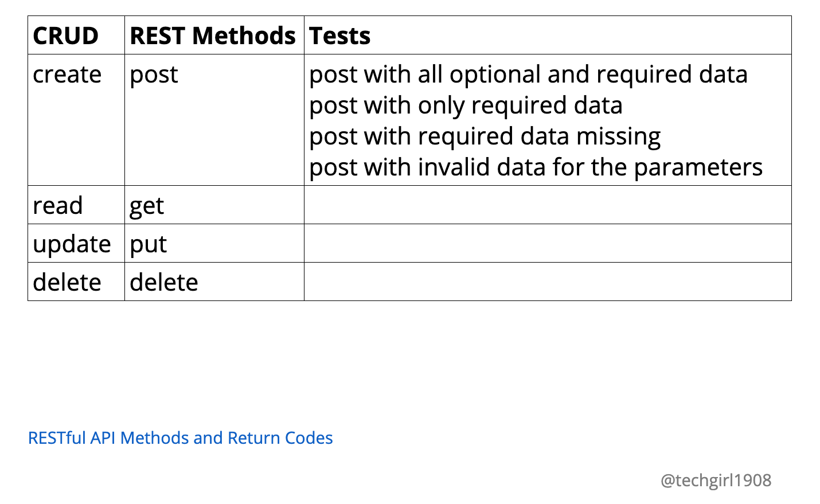Select the 'delete' cell in CRUD column
The image size is (820, 504).
pyautogui.click(x=67, y=282)
